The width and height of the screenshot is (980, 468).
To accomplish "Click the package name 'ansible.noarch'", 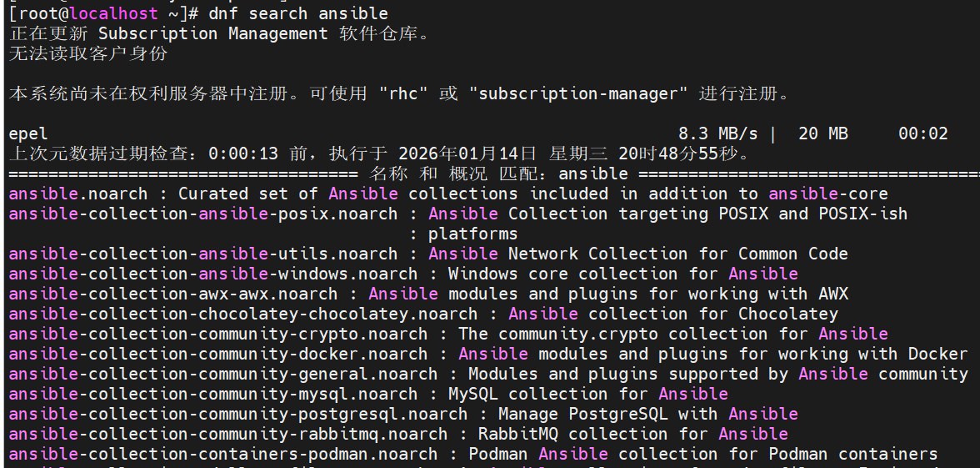I will click(x=78, y=194).
